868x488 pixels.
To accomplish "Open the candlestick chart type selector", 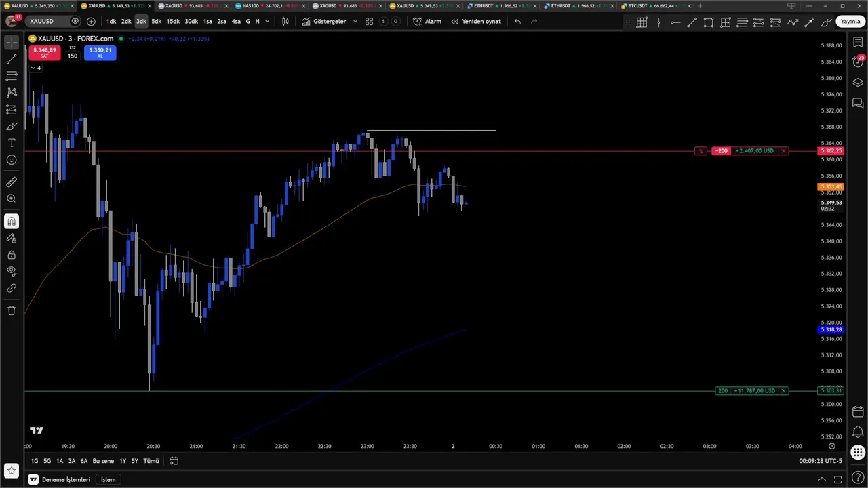I will tap(285, 21).
